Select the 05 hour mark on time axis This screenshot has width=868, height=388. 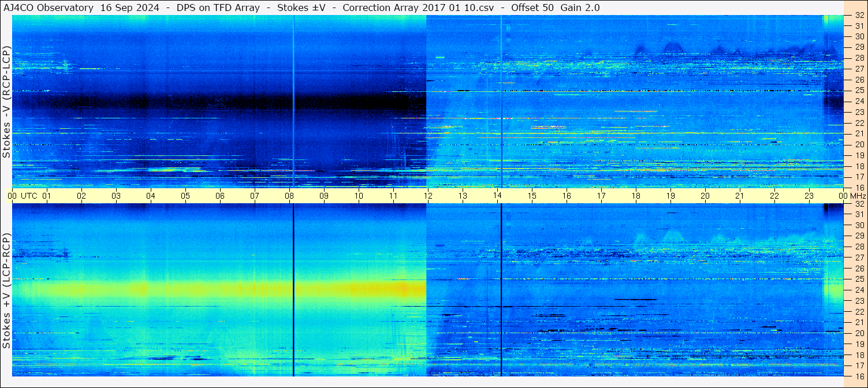point(185,196)
